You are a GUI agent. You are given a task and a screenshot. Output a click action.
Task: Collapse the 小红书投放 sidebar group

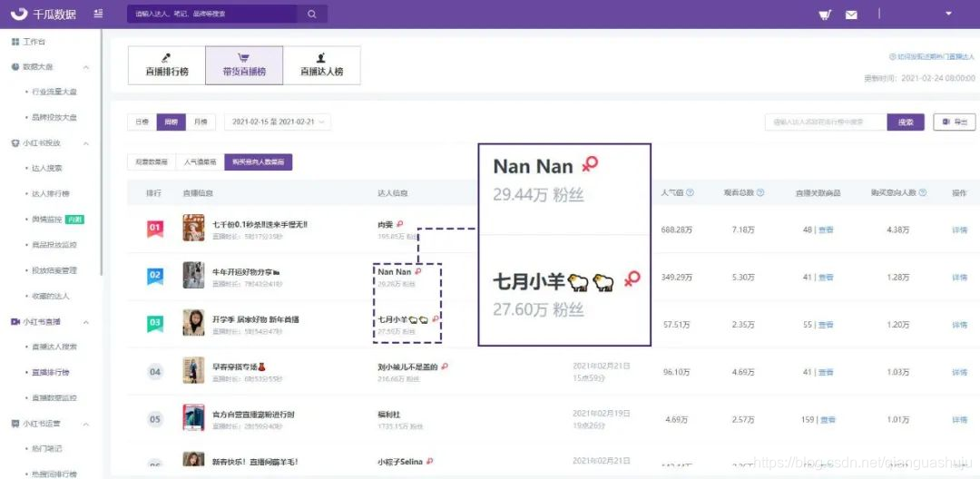pos(86,143)
